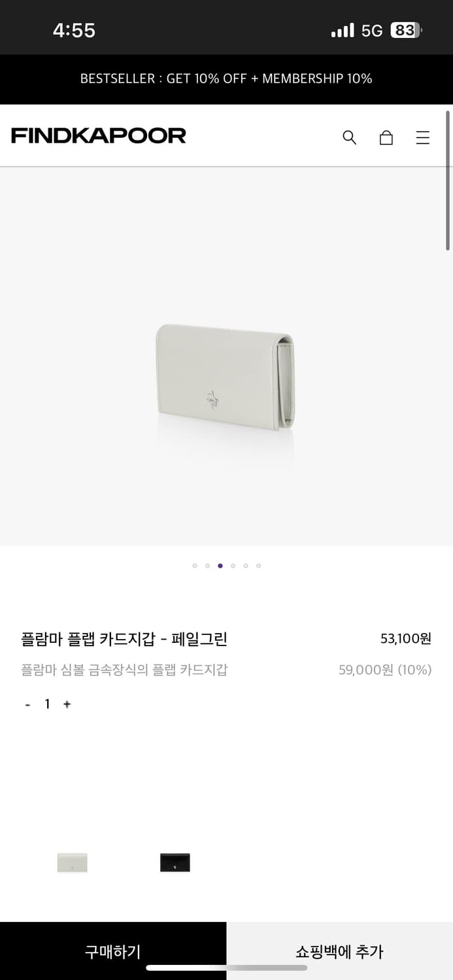Select the first carousel indicator dot
This screenshot has width=453, height=980.
point(194,566)
